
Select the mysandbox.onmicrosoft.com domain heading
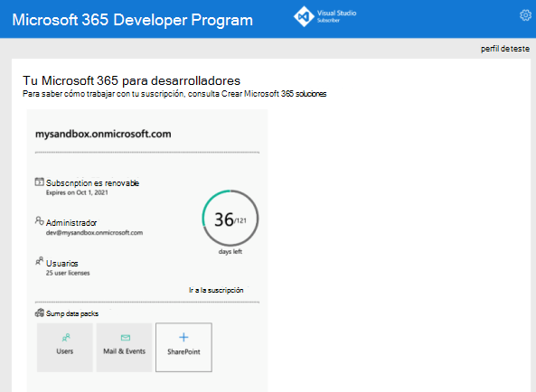[x=103, y=134]
